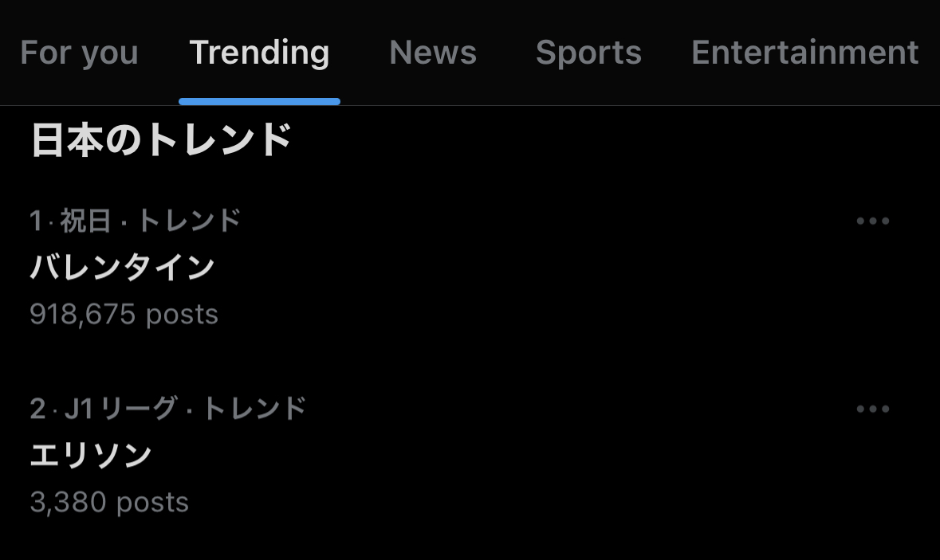Click トレンド label beside J1リーグ
This screenshot has width=940, height=560.
point(254,409)
